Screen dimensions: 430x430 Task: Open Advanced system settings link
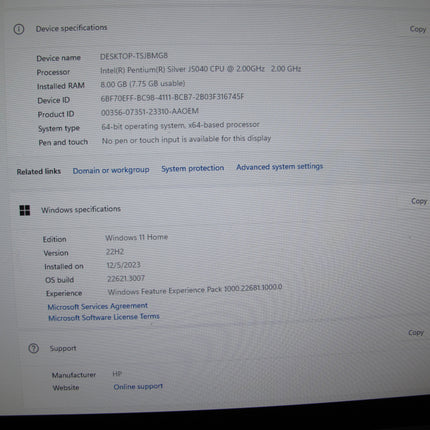[280, 166]
